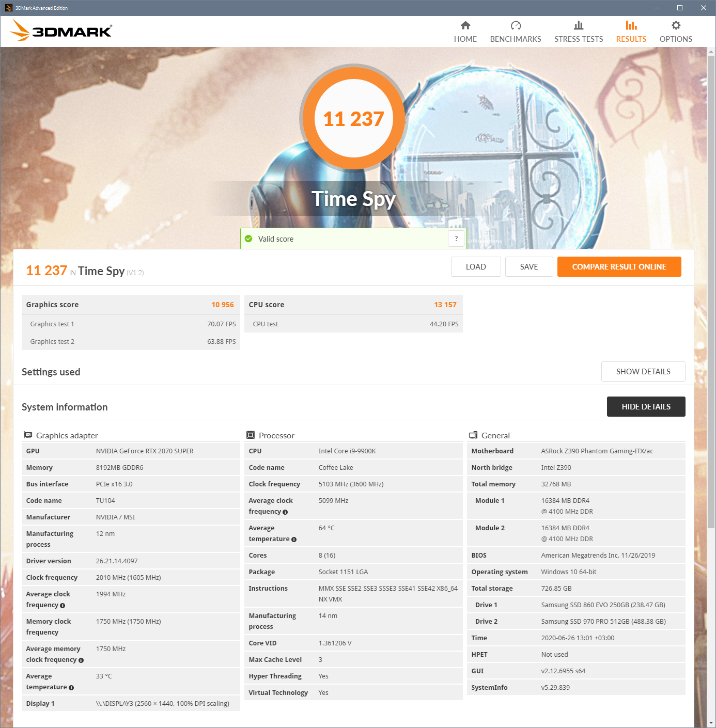Viewport: 716px width, 728px height.
Task: Click the Display 1 value with "DISPLAY3"
Action: click(x=163, y=704)
